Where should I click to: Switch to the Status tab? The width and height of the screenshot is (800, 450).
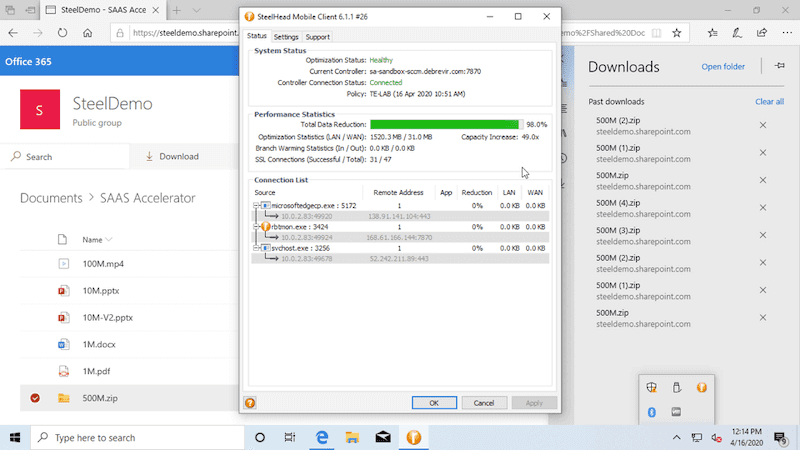point(257,36)
